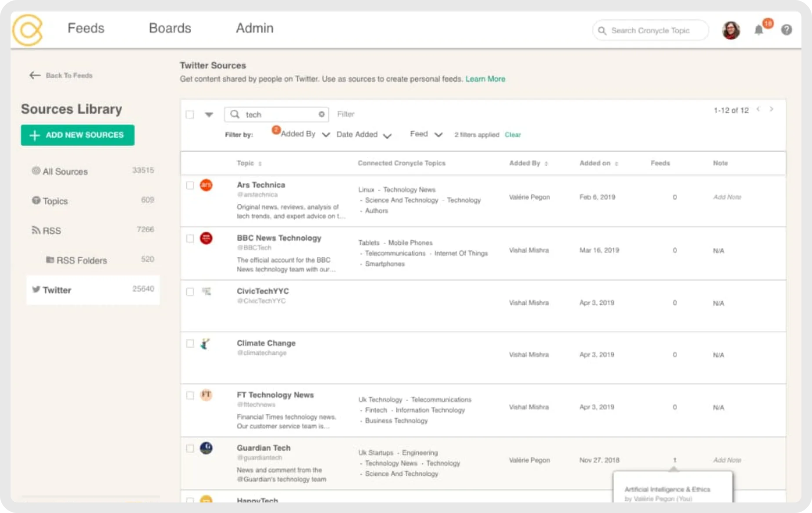Tick the Ars Technica row checkbox
Viewport: 812px width, 513px height.
pos(190,185)
